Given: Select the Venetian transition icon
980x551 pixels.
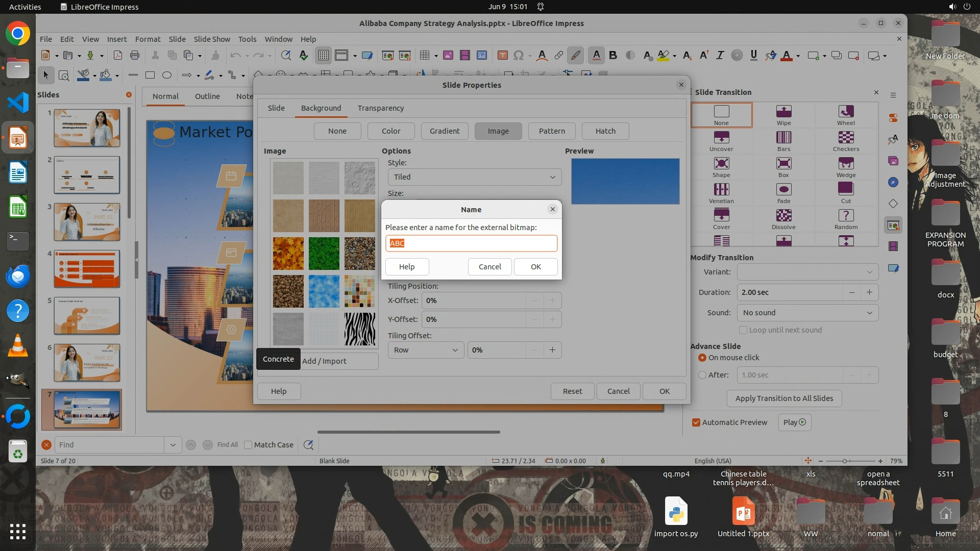Looking at the screenshot, I should click(x=721, y=190).
